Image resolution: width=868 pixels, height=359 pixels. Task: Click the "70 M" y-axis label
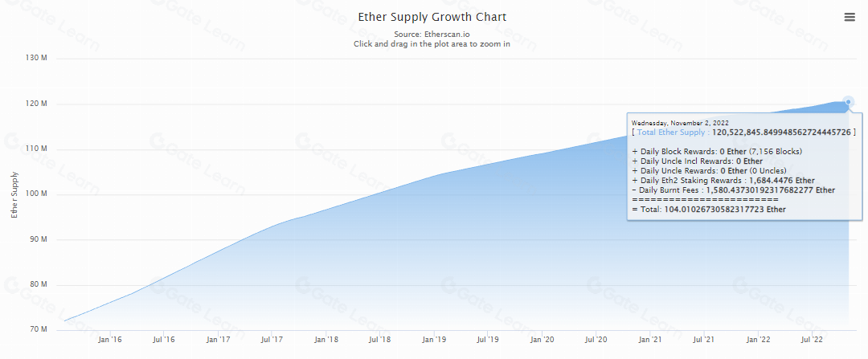(39, 330)
